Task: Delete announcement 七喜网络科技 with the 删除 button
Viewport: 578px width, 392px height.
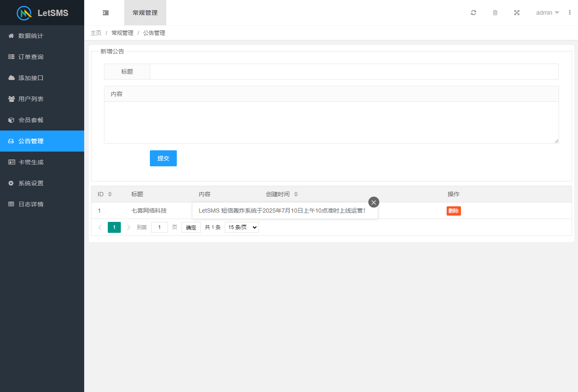Action: 453,211
